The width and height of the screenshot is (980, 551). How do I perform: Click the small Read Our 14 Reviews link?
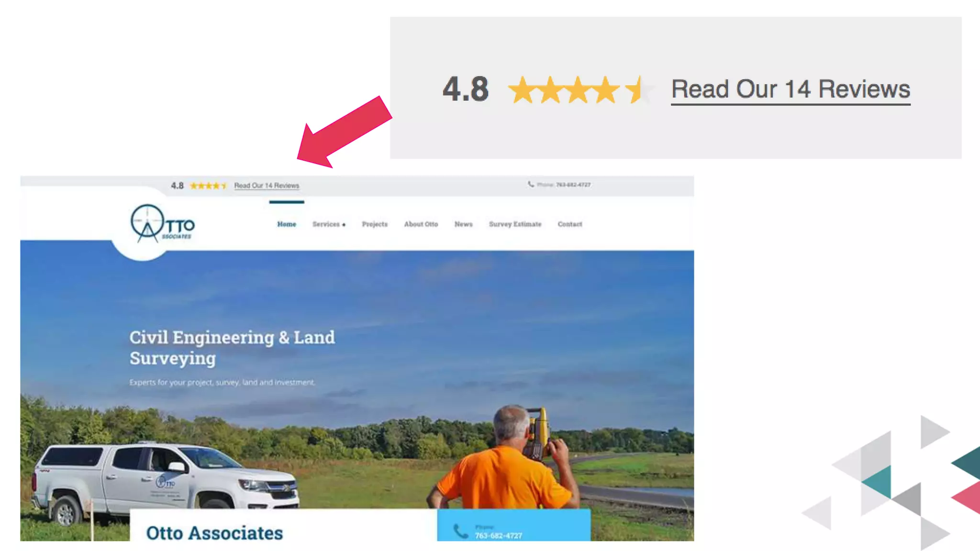[x=267, y=186]
